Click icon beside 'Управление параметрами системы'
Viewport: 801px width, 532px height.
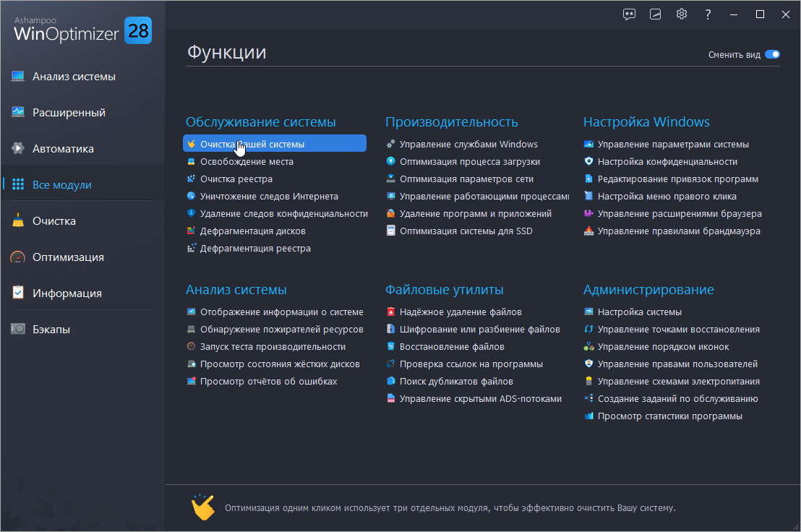588,143
